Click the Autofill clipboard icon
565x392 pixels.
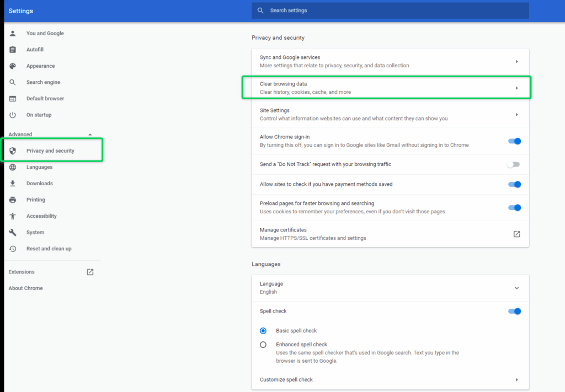[x=13, y=50]
